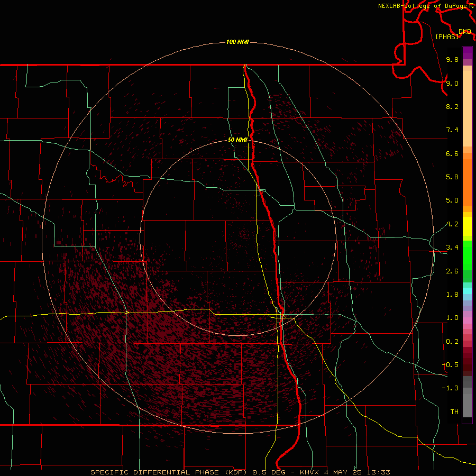Click the peach band of the color bar
Viewport: 476px width, 476px height.
pos(467,108)
